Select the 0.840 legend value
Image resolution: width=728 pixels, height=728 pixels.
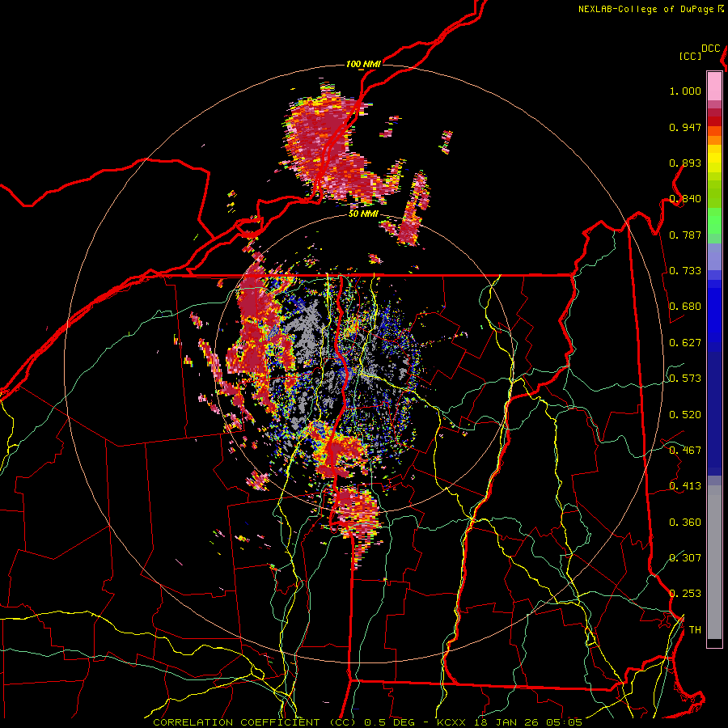tap(685, 199)
